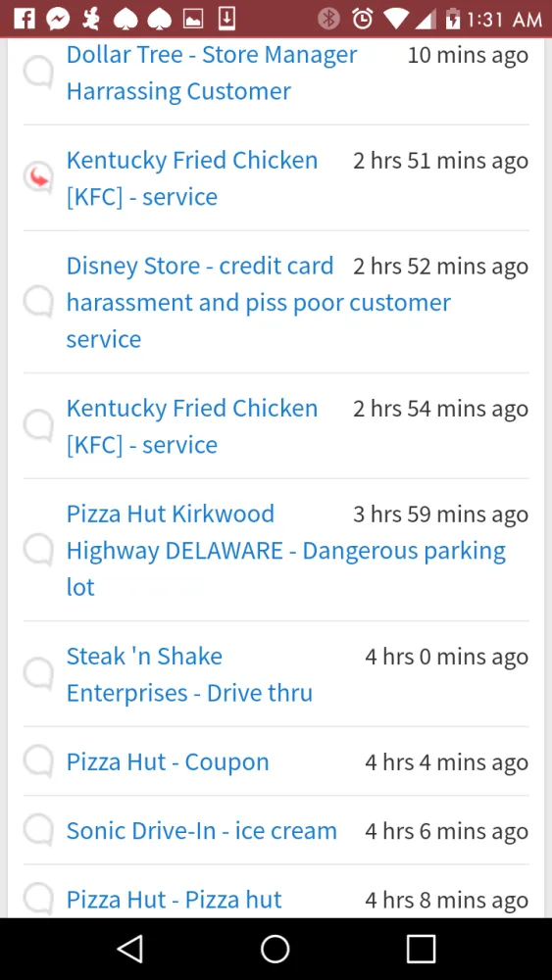The height and width of the screenshot is (980, 552).
Task: Open the Messenger notification icon in status bar
Action: [x=58, y=19]
